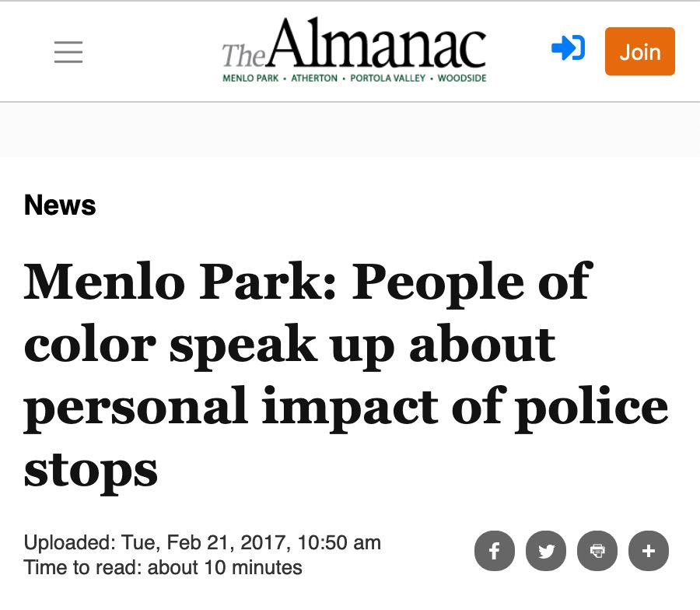Viewport: 700px width, 610px height.
Task: Open the hamburger navigation menu
Action: point(68,51)
